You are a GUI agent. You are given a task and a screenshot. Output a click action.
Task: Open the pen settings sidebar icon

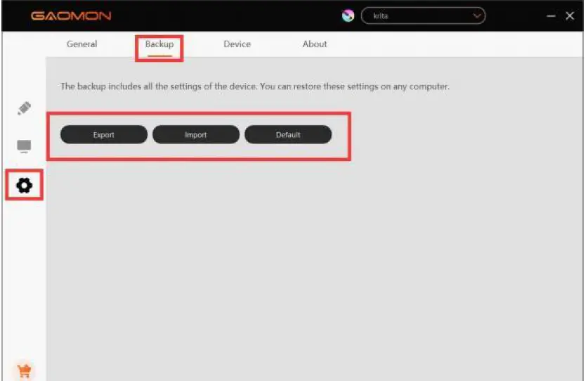(x=25, y=108)
